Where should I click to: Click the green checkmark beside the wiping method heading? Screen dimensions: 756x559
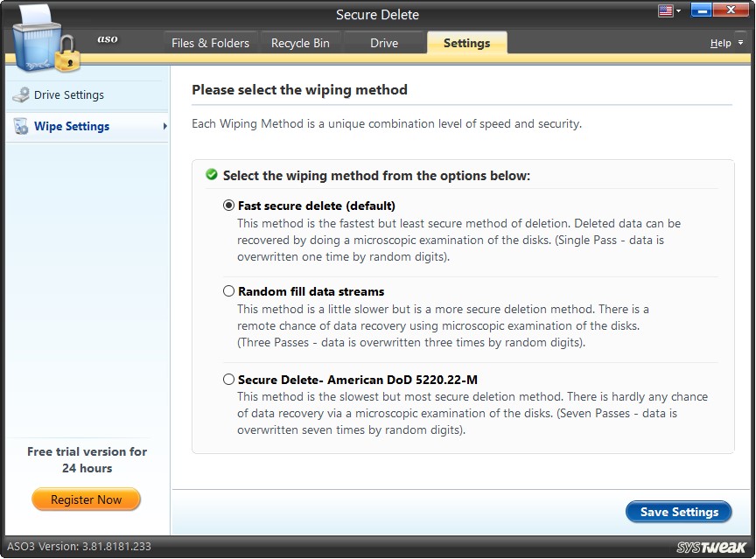click(x=210, y=174)
